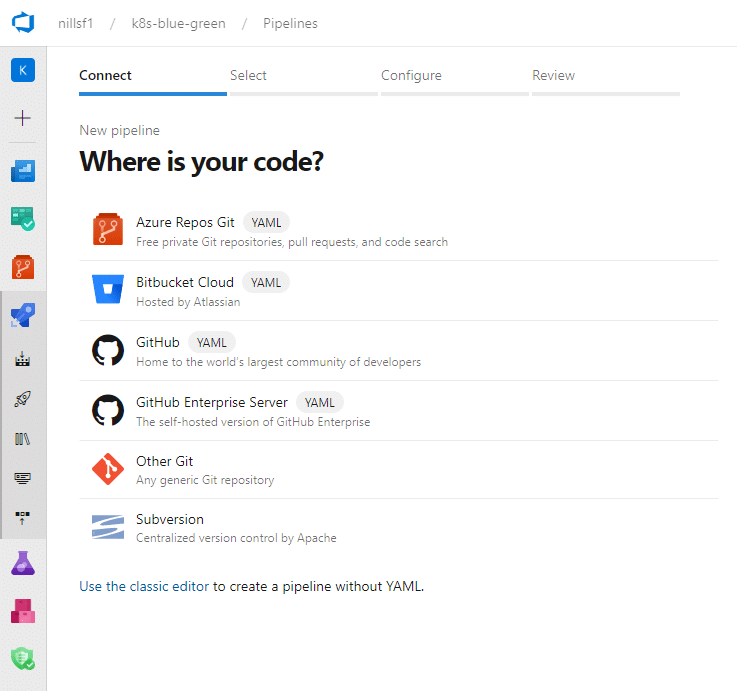Click the plus add icon in sidebar
Viewport: 737px width, 691px height.
(x=23, y=118)
